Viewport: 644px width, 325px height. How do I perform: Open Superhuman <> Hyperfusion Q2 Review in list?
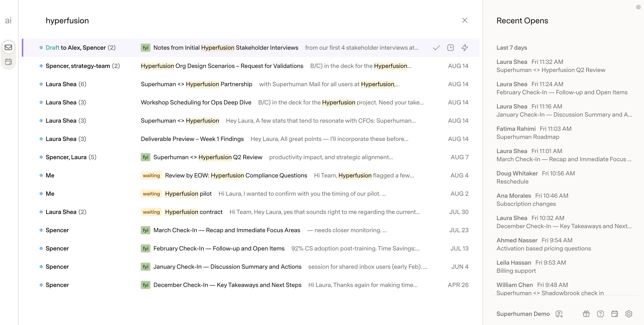pyautogui.click(x=251, y=157)
